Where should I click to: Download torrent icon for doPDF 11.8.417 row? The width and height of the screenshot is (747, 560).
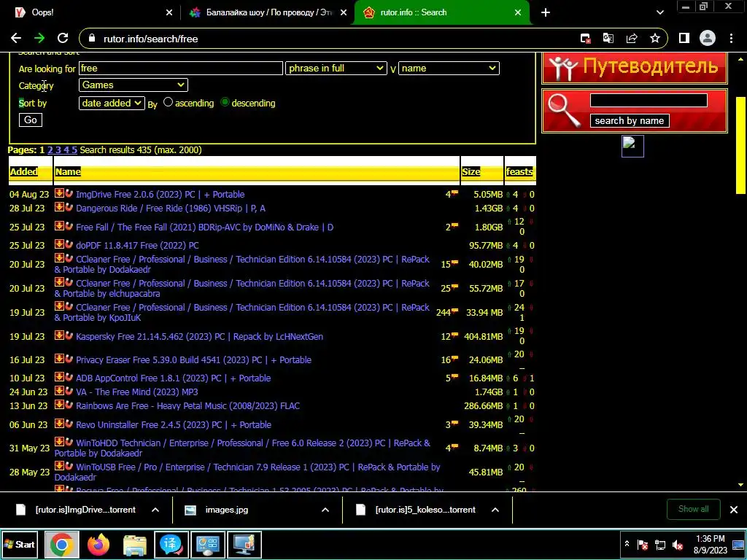(x=59, y=244)
